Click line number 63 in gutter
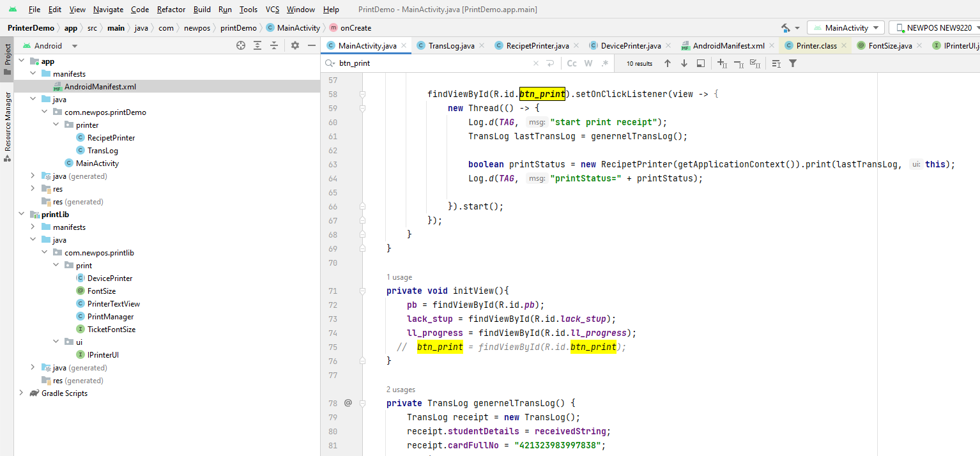The width and height of the screenshot is (980, 456). coord(332,164)
